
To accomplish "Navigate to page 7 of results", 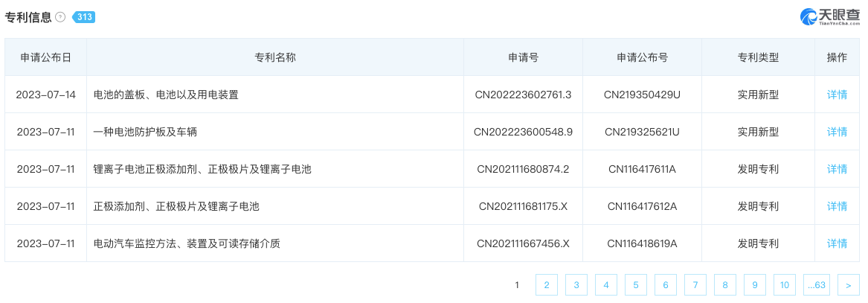I will click(695, 285).
